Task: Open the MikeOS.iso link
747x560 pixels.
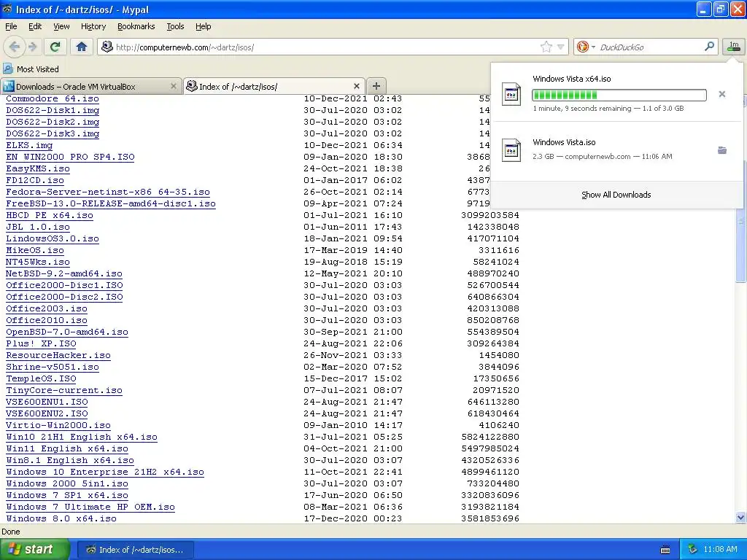Action: [35, 251]
